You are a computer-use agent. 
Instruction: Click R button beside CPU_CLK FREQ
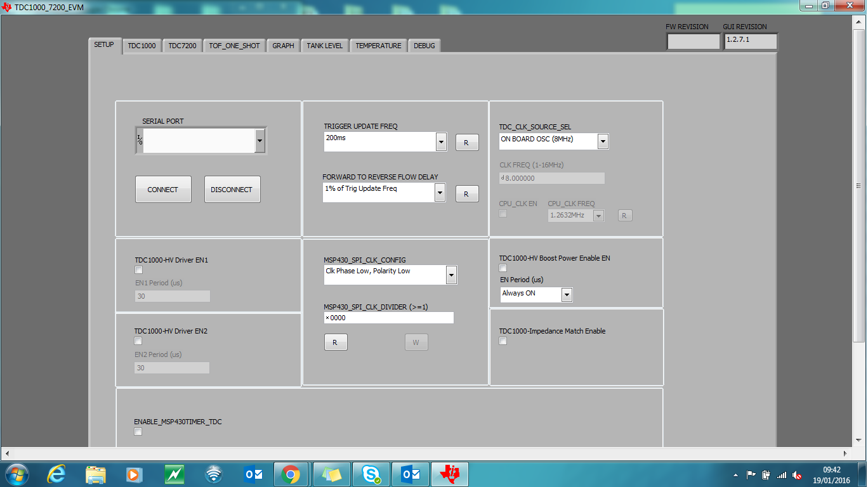tap(624, 216)
